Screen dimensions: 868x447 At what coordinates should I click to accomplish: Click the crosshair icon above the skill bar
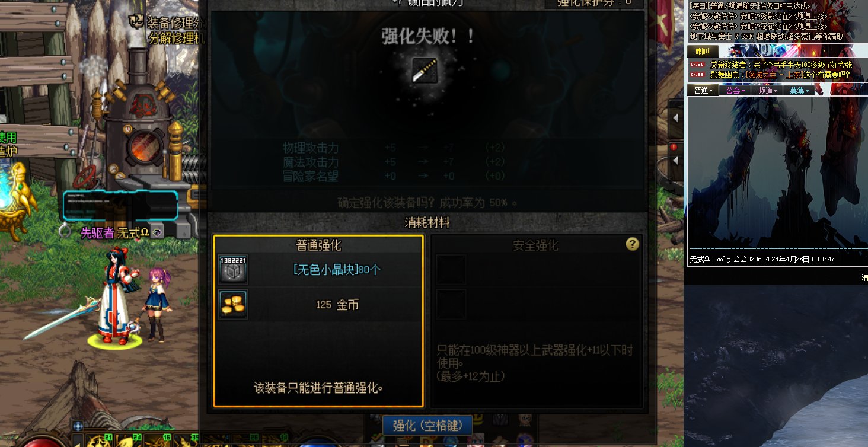tap(78, 425)
